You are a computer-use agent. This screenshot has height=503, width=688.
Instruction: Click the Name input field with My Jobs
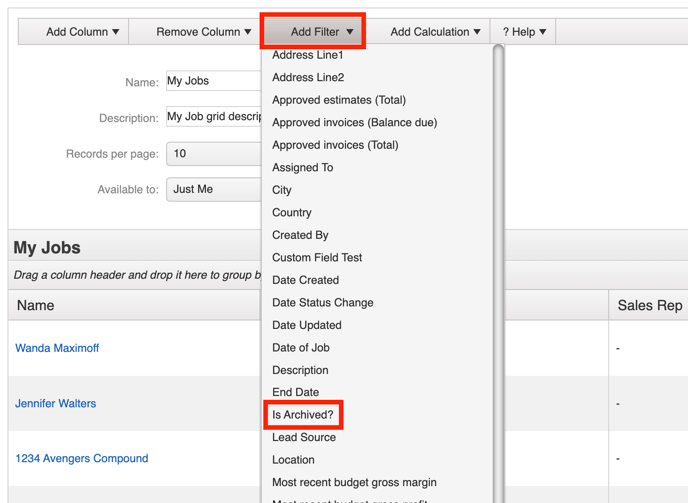tap(214, 81)
